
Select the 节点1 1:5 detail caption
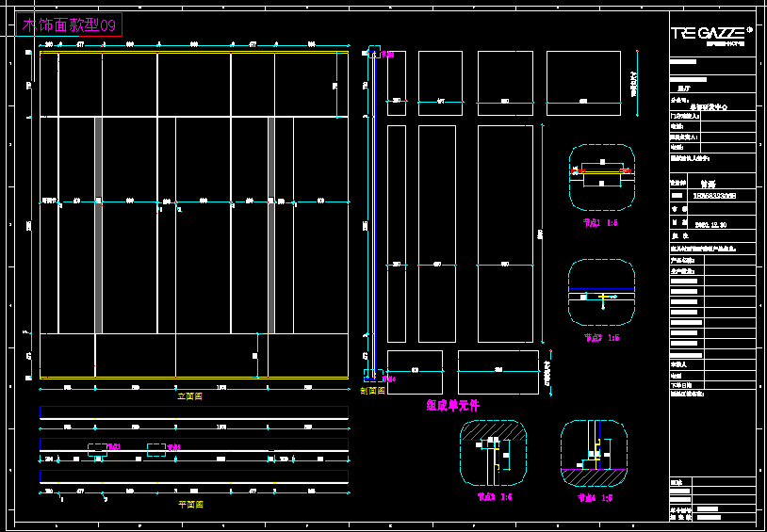(600, 222)
